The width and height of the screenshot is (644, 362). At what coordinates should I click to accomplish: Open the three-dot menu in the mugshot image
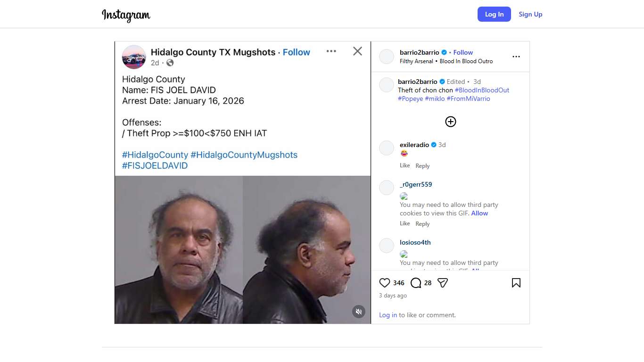click(x=331, y=51)
